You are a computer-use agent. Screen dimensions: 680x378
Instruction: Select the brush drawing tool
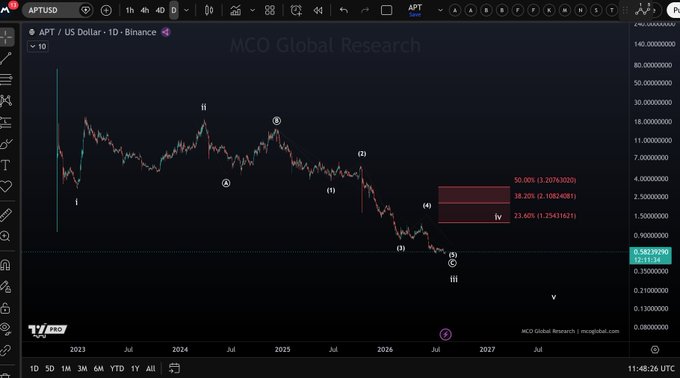click(x=6, y=144)
